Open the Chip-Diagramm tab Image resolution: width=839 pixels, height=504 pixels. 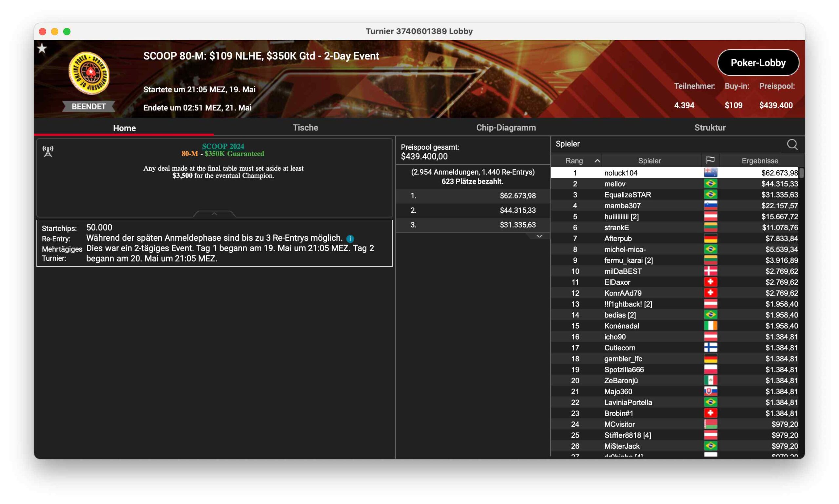coord(506,128)
